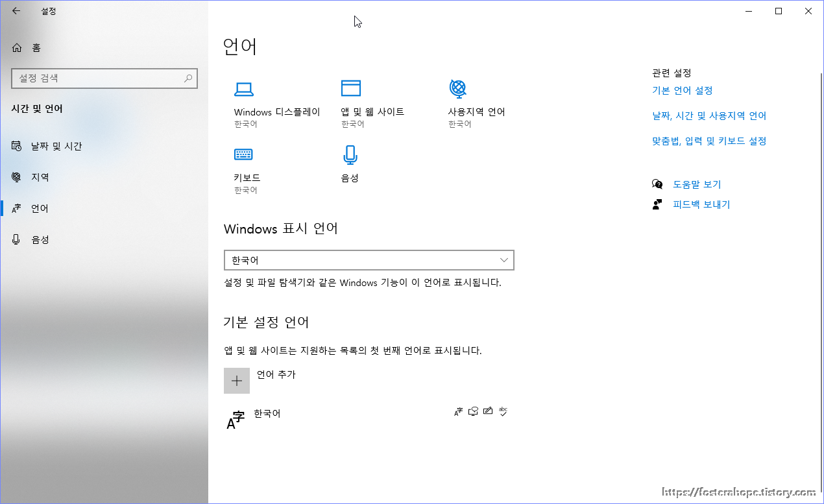Open 지역 settings page
824x504 pixels.
click(x=104, y=177)
